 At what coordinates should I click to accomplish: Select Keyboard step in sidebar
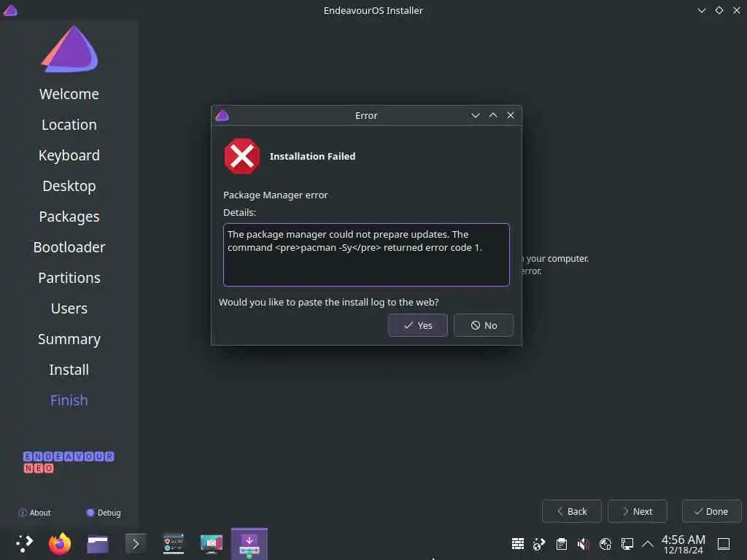point(69,156)
